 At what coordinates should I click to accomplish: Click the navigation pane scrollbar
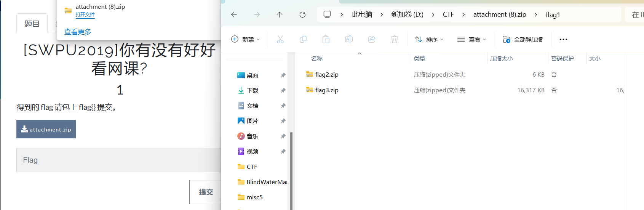pyautogui.click(x=291, y=171)
